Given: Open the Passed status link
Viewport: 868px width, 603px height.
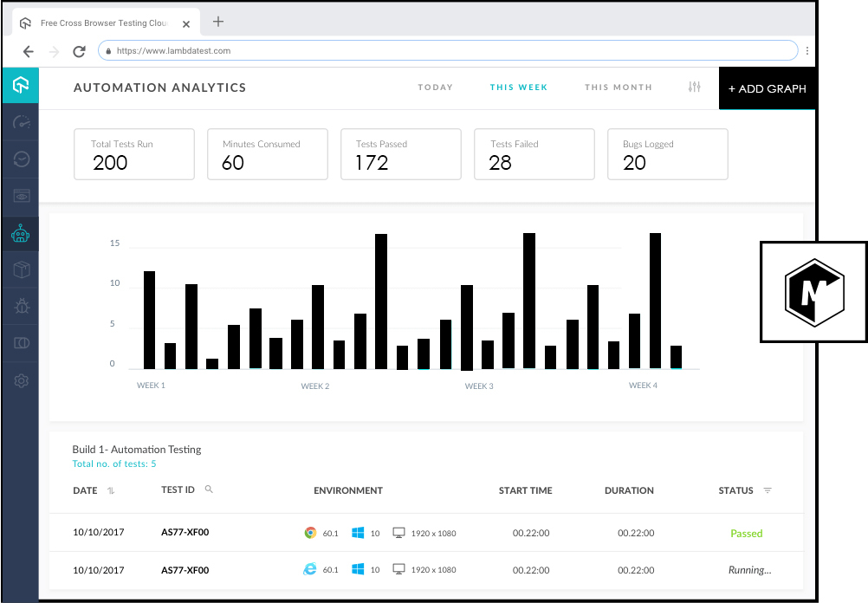Looking at the screenshot, I should click(x=746, y=533).
